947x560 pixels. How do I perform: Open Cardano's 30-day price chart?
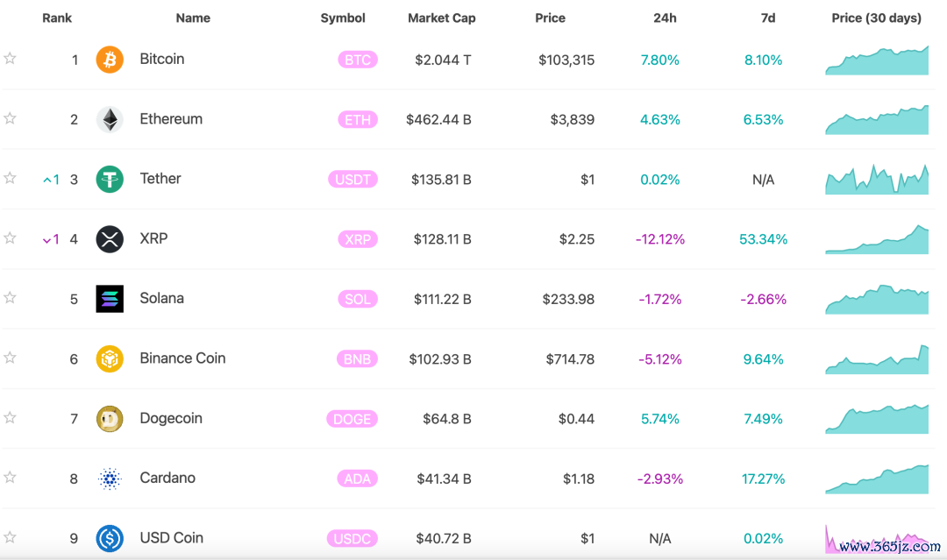pos(877,479)
